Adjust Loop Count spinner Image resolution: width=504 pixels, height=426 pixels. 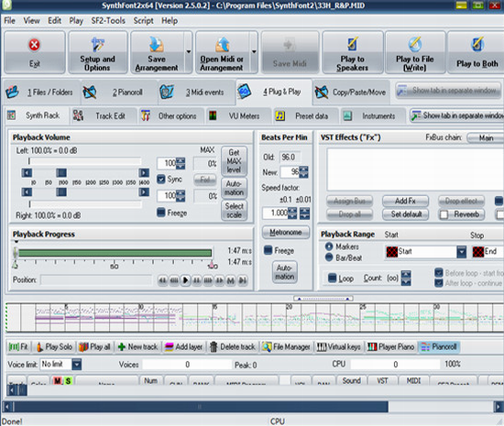point(406,278)
